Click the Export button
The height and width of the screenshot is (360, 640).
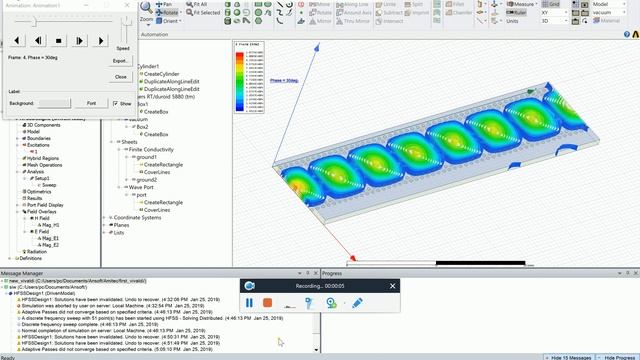pos(120,61)
